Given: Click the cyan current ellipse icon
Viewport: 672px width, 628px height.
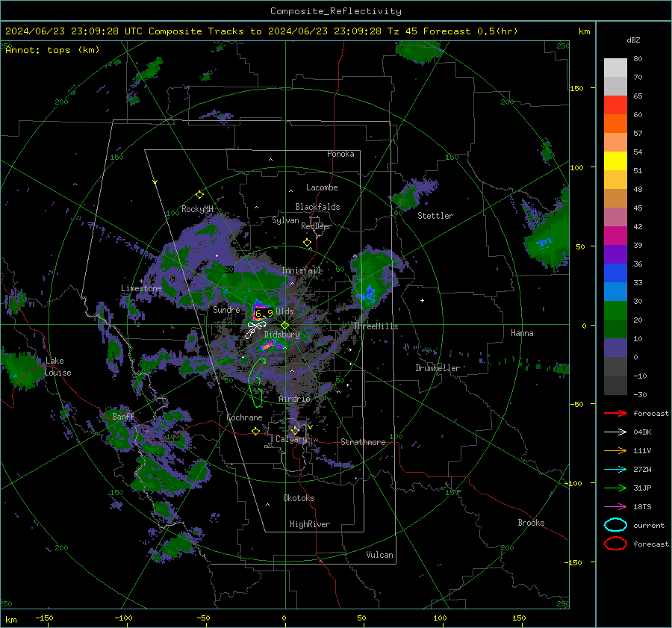Looking at the screenshot, I should (x=615, y=525).
